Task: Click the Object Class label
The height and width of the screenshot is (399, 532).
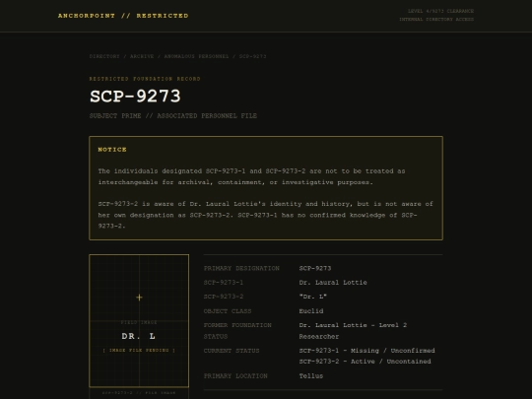Action: (x=228, y=311)
